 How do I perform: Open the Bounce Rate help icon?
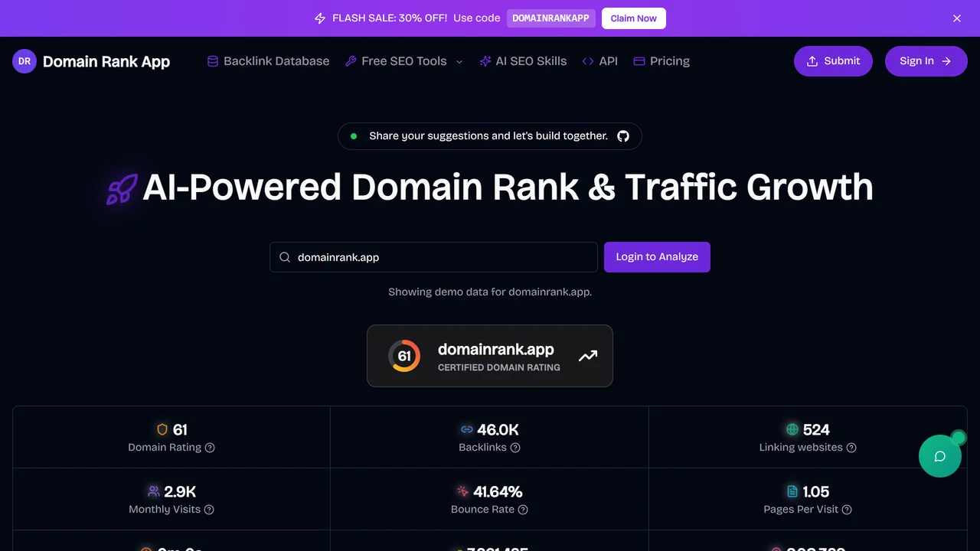(x=523, y=510)
